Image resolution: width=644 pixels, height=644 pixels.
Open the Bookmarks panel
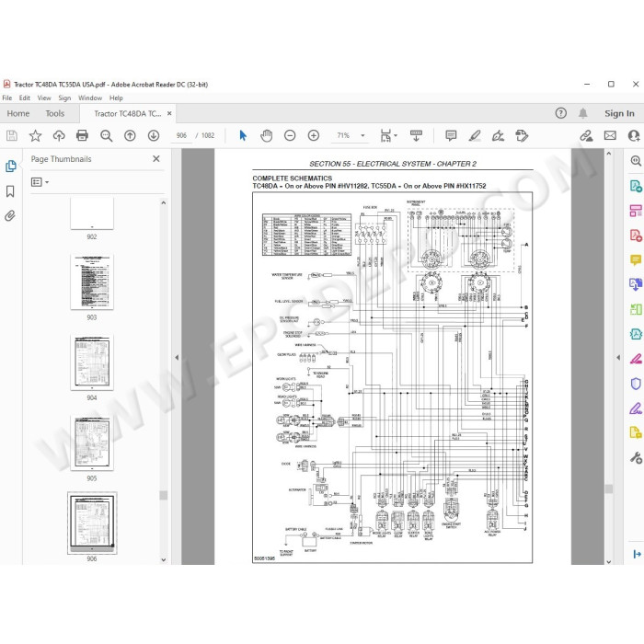10,191
